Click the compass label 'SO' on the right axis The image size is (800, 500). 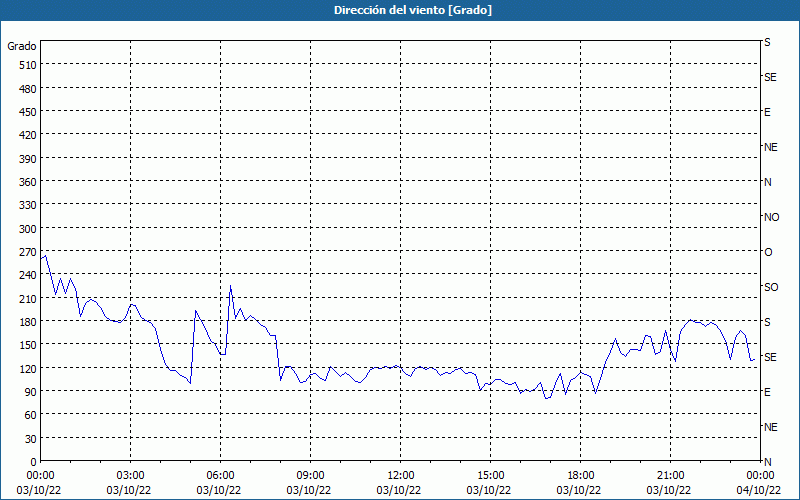(771, 287)
